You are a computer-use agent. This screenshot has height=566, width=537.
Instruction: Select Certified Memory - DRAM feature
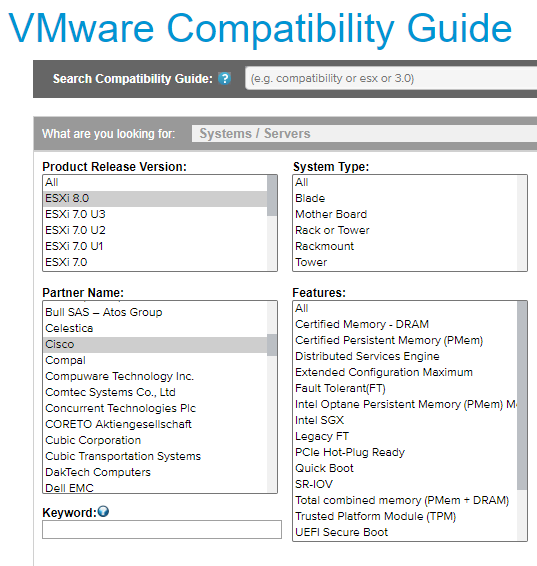(x=405, y=325)
